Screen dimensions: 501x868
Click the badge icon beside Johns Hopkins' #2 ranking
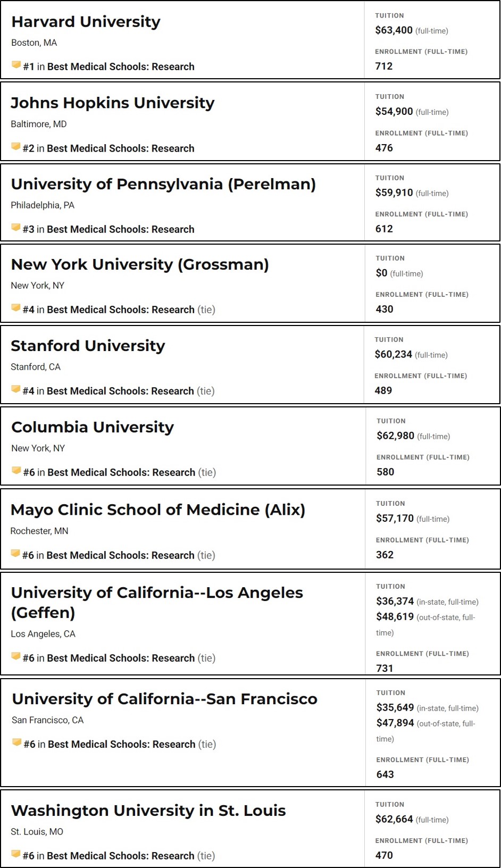pyautogui.click(x=15, y=147)
